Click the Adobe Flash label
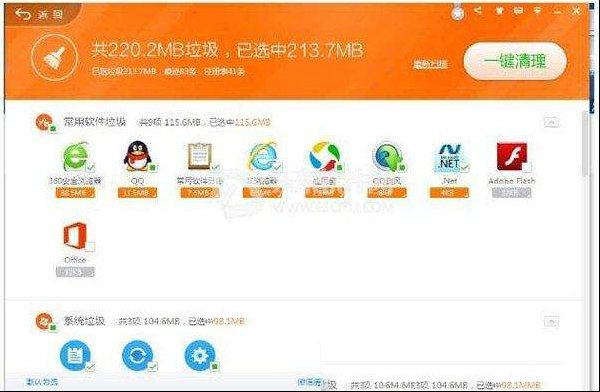600x392 pixels. pyautogui.click(x=512, y=181)
